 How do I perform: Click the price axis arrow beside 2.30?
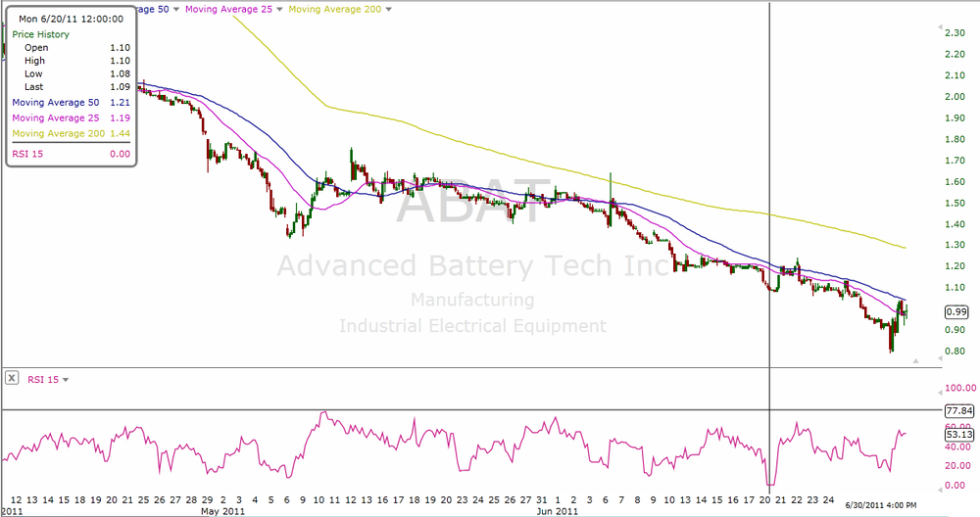(939, 28)
